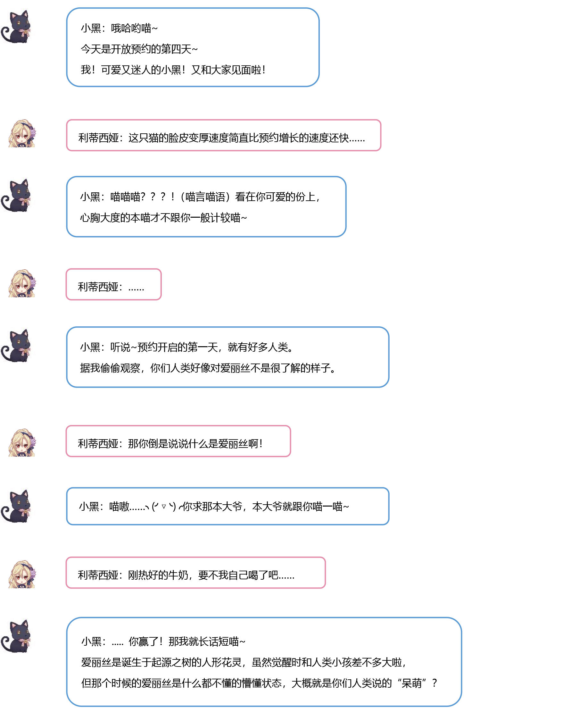Screen dimensions: 588x721
Task: Select pink bubble asking 什么是爱丽丝啊
Action: coord(178,441)
